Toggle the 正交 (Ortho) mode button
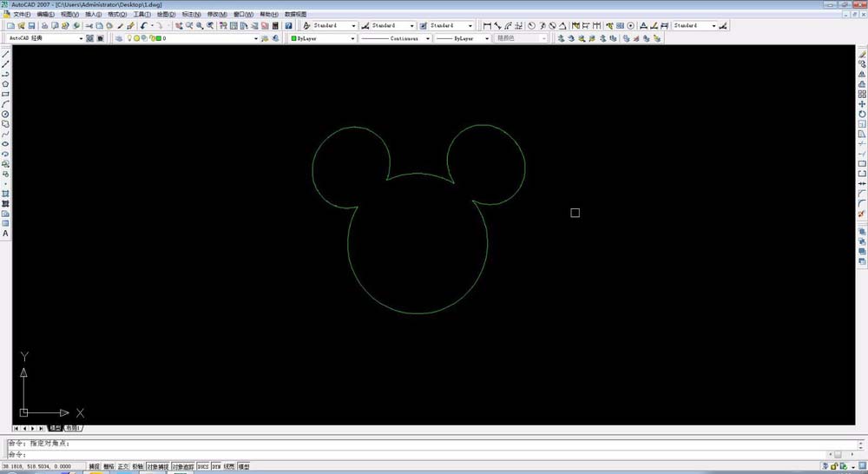 [x=123, y=467]
